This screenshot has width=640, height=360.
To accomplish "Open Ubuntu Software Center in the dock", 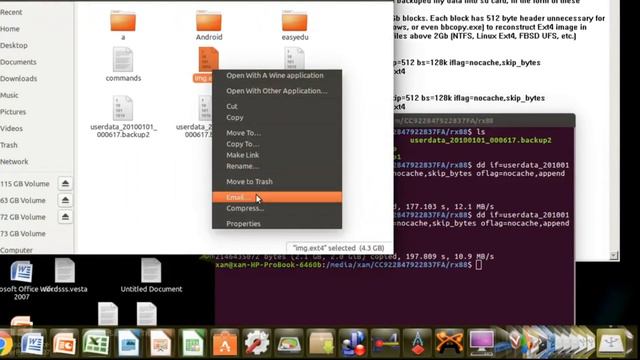I will [x=224, y=344].
